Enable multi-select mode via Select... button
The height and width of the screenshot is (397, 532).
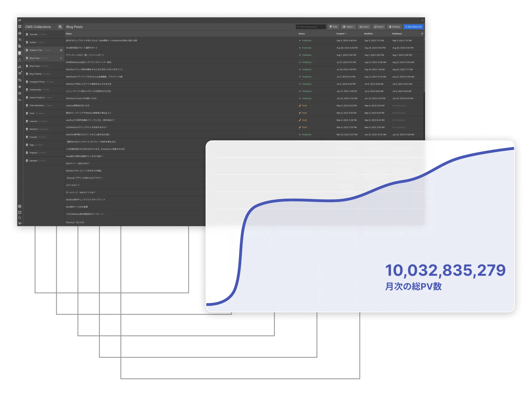[x=348, y=27]
